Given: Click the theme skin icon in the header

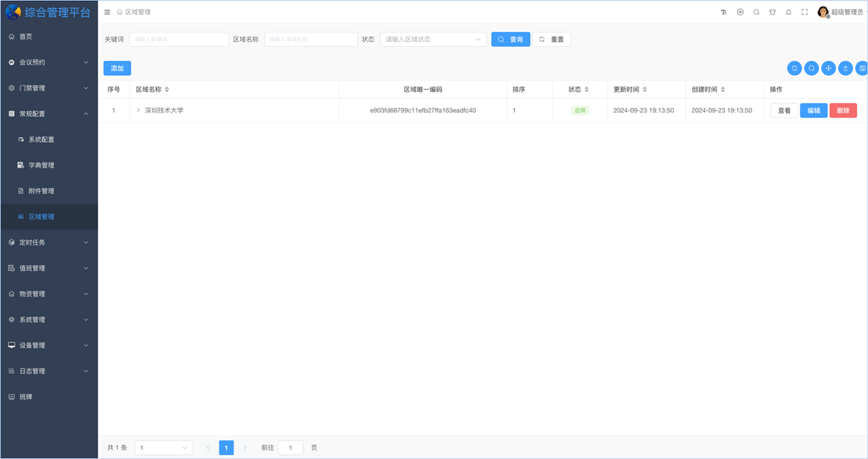Looking at the screenshot, I should tap(772, 12).
